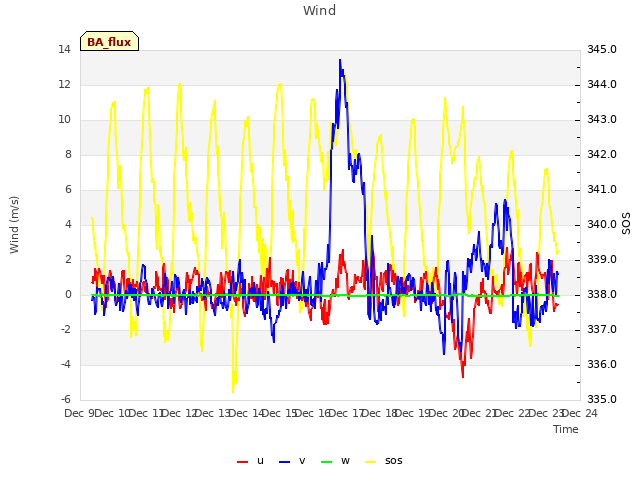
Task: Click the 'Dec 24' x-axis tick label
Action: point(580,413)
